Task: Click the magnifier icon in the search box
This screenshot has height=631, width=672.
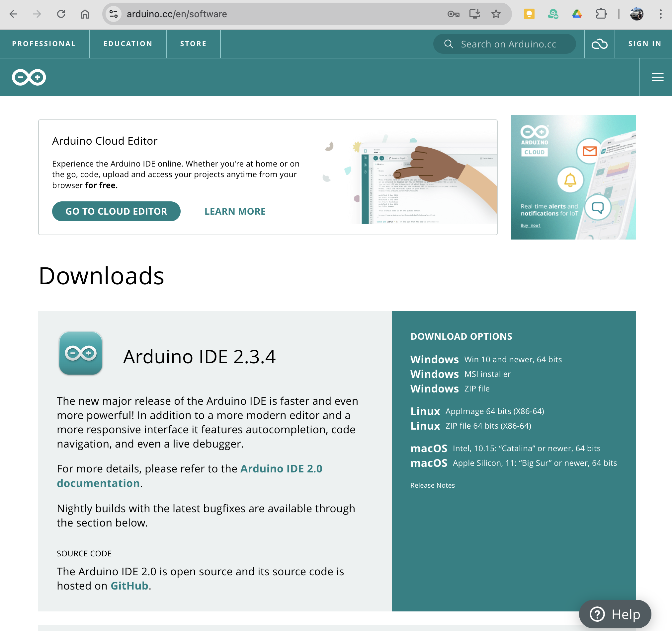Action: coord(449,44)
